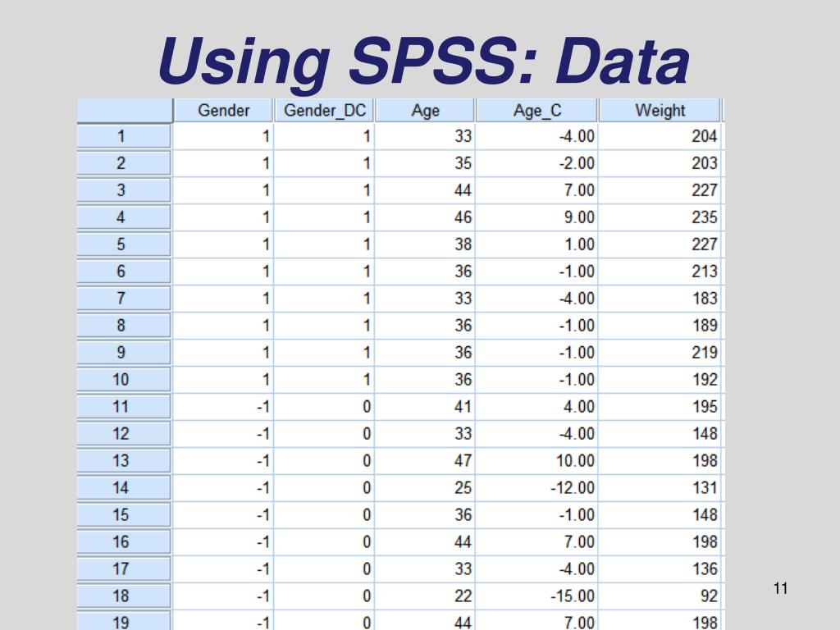Click Weight cell 235 in row 4
The height and width of the screenshot is (630, 840).
click(x=660, y=217)
